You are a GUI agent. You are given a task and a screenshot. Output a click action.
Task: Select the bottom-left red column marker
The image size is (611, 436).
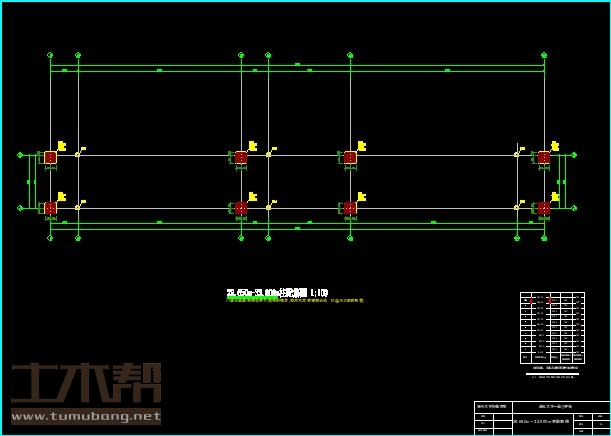50,208
